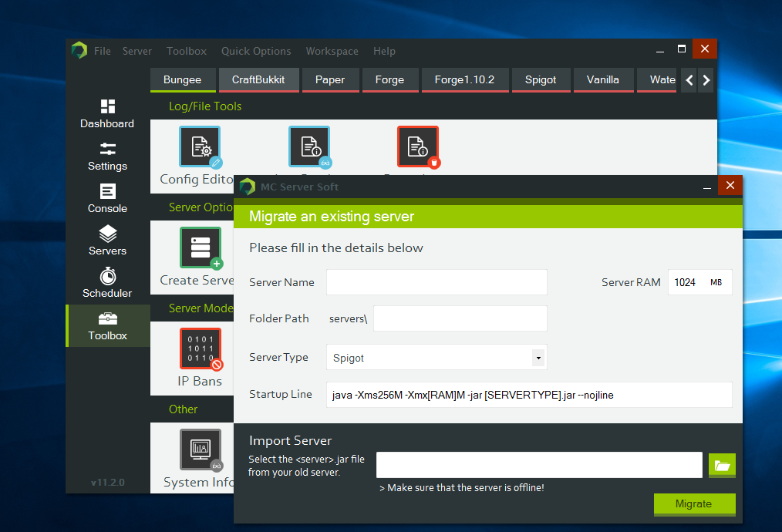This screenshot has height=532, width=782.
Task: Click the Migrate button
Action: coord(694,504)
